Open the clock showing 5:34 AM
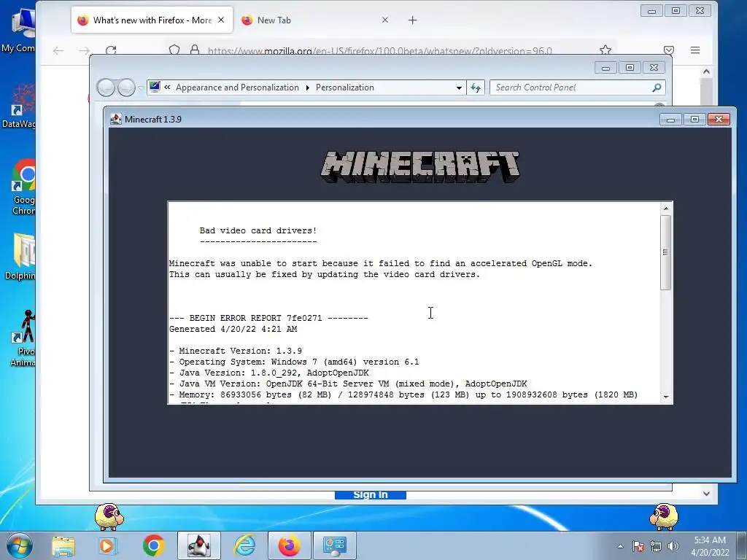This screenshot has width=747, height=560. 710,546
